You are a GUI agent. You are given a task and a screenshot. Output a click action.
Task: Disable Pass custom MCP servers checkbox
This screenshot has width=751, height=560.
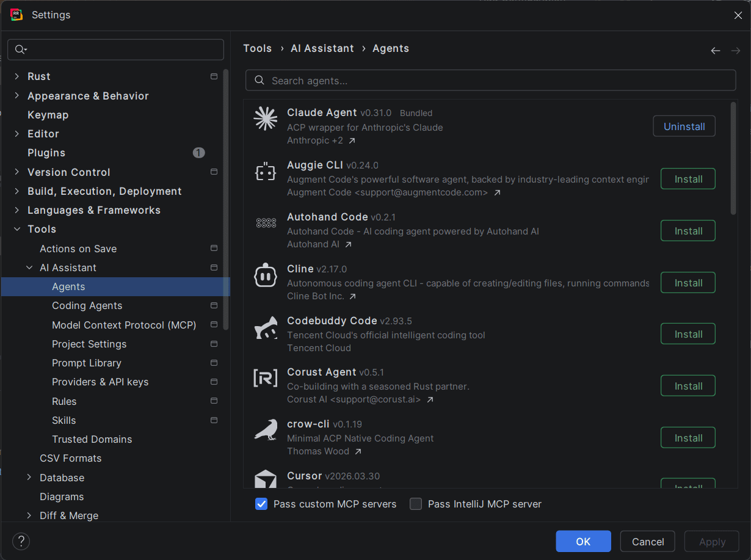tap(261, 504)
